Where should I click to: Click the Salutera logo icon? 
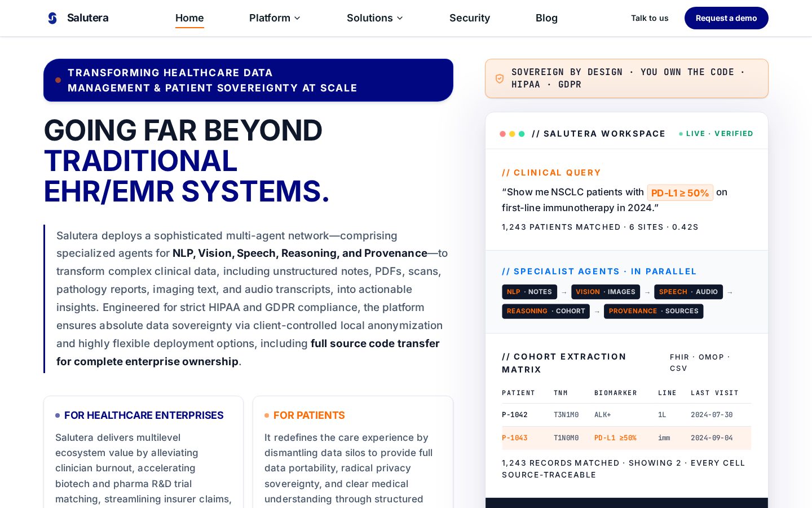click(x=52, y=18)
